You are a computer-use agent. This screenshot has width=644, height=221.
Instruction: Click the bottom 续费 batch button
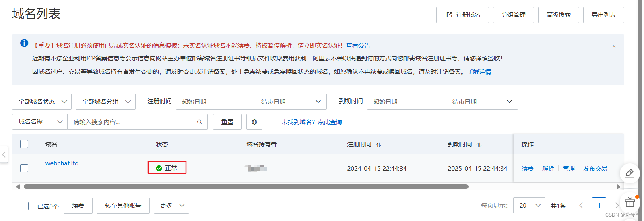coord(78,206)
